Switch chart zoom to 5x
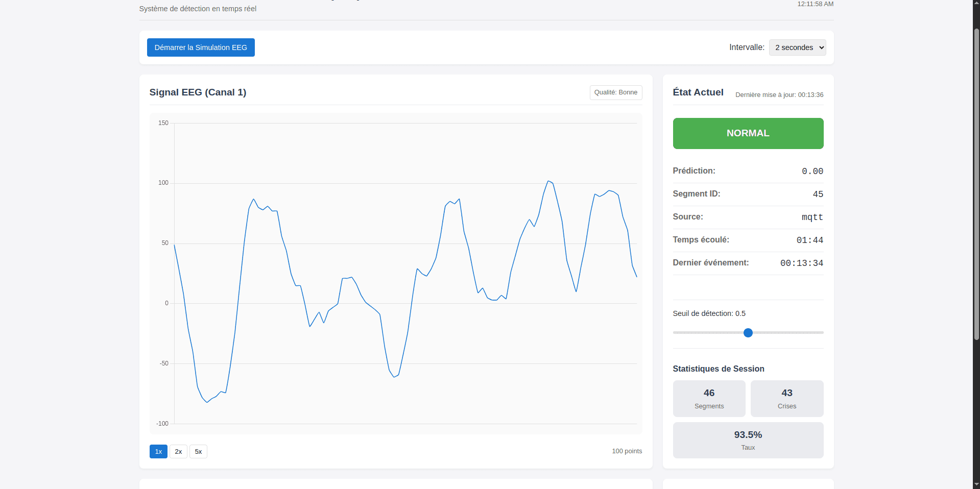The image size is (980, 489). click(198, 452)
